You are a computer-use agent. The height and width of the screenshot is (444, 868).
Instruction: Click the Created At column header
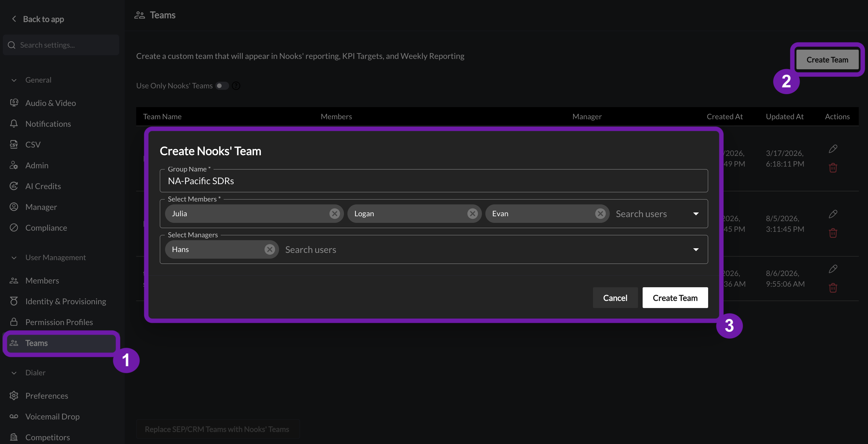(x=725, y=117)
